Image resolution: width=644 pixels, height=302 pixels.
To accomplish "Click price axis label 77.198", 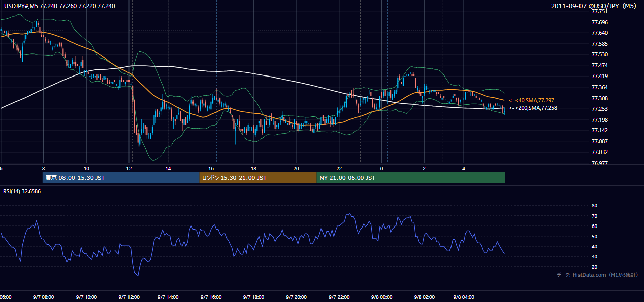I will (x=600, y=120).
